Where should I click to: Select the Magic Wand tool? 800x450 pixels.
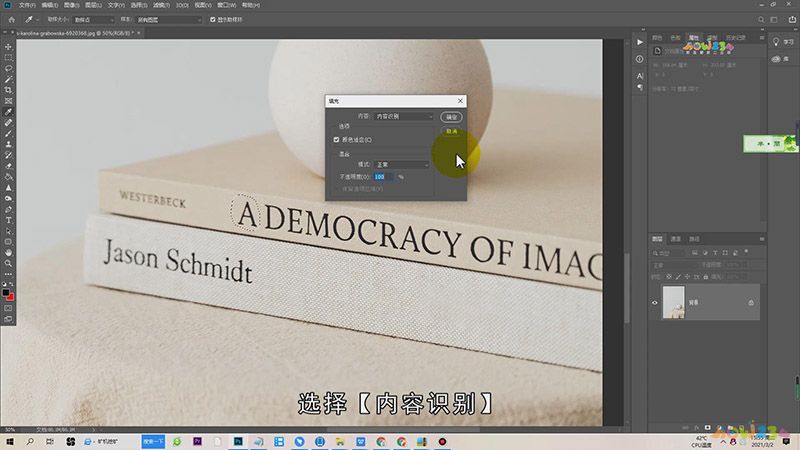pos(8,79)
